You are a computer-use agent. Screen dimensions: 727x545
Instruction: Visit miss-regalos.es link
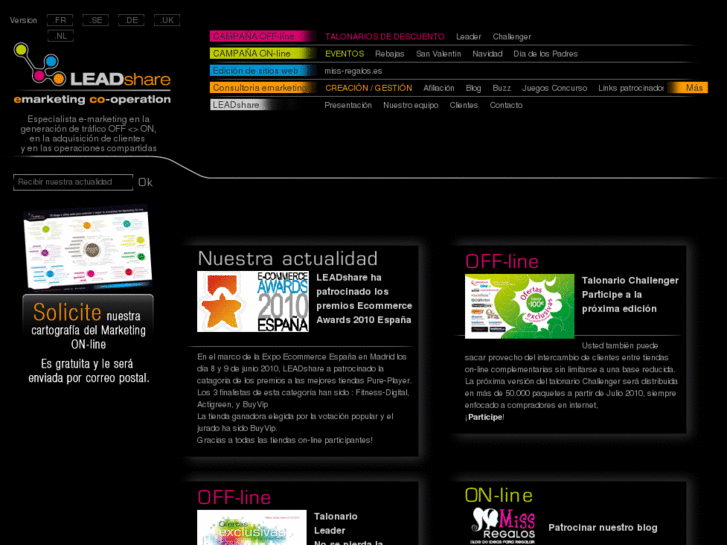pyautogui.click(x=353, y=71)
